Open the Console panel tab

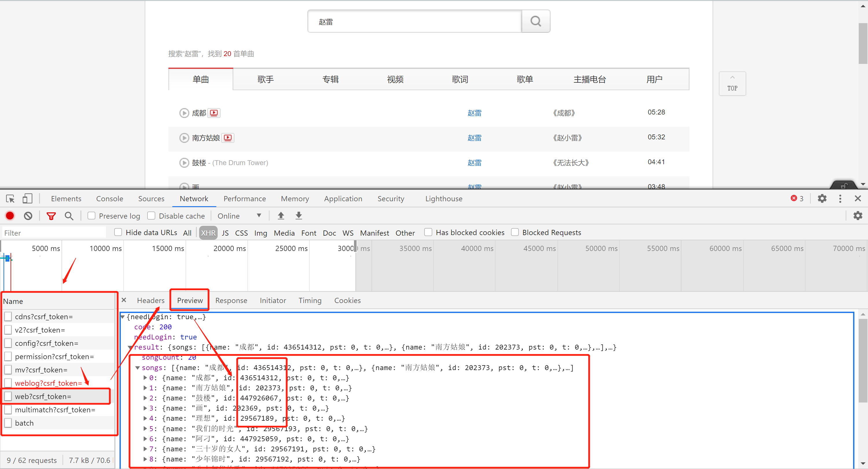pos(109,199)
